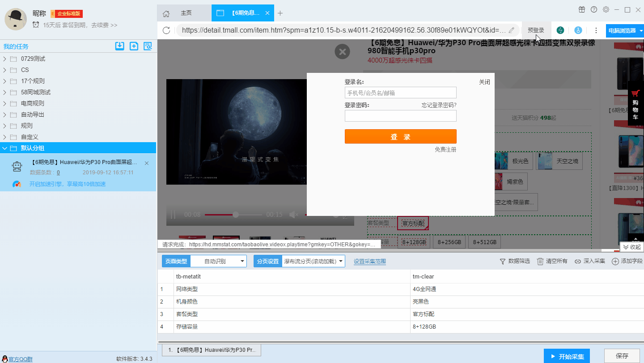The image size is (644, 363).
Task: Click 关闭 in the login dialog
Action: [485, 82]
